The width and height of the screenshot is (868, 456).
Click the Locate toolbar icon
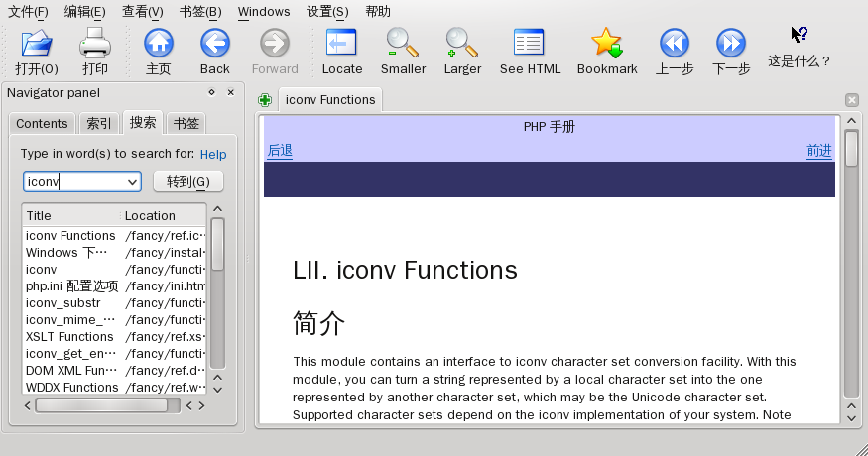click(x=341, y=44)
